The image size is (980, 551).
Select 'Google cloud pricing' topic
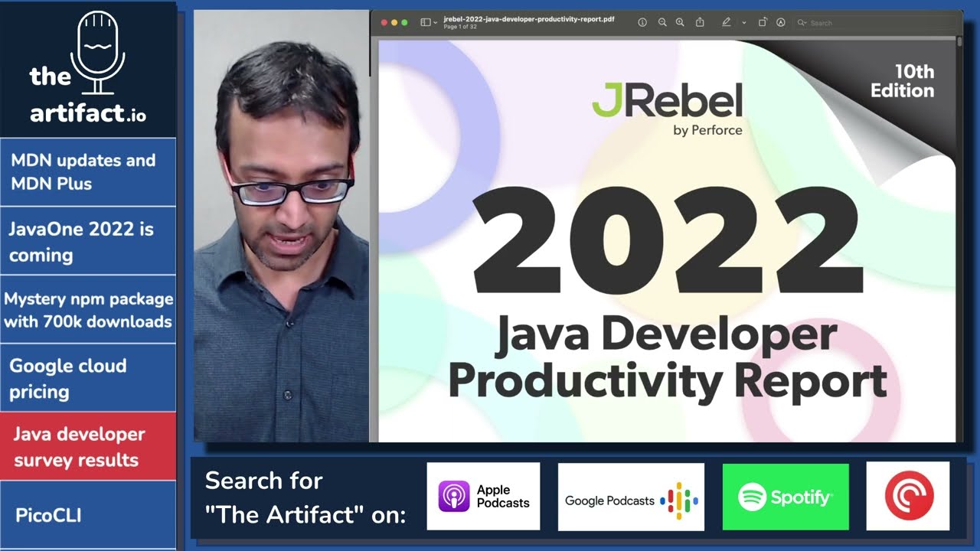[x=88, y=378]
